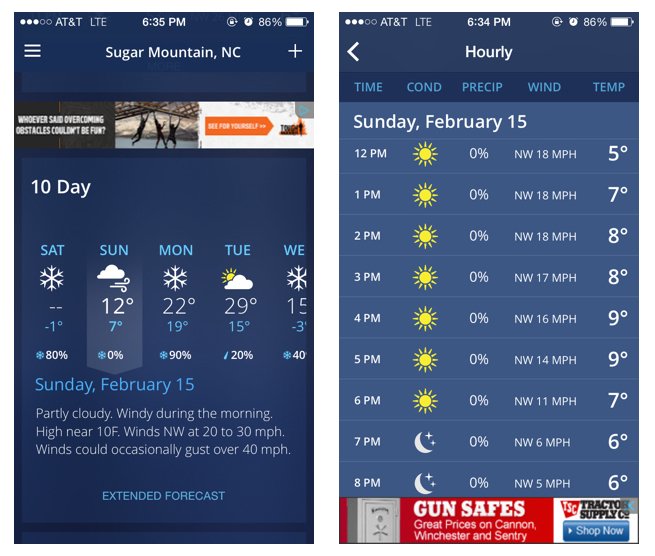The image size is (655, 556).
Task: Tap the 12 PM sun icon
Action: [x=425, y=154]
